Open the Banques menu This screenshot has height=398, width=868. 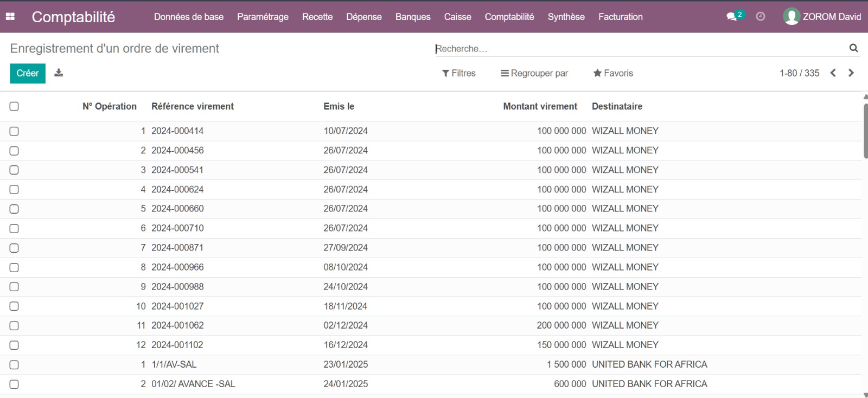coord(412,17)
